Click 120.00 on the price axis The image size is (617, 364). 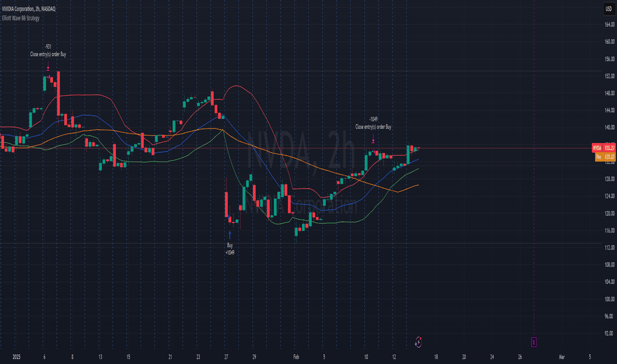pyautogui.click(x=609, y=213)
